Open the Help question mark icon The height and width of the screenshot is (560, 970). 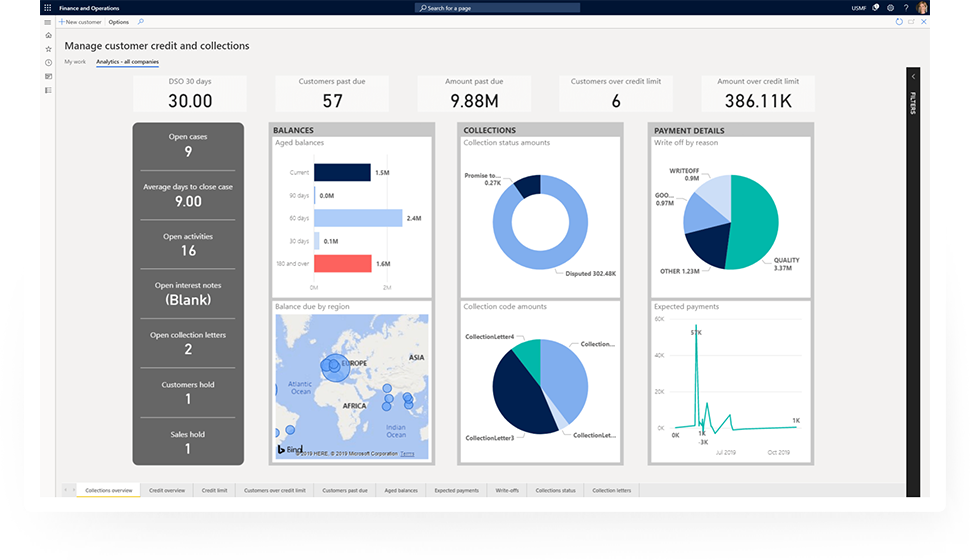tap(906, 8)
